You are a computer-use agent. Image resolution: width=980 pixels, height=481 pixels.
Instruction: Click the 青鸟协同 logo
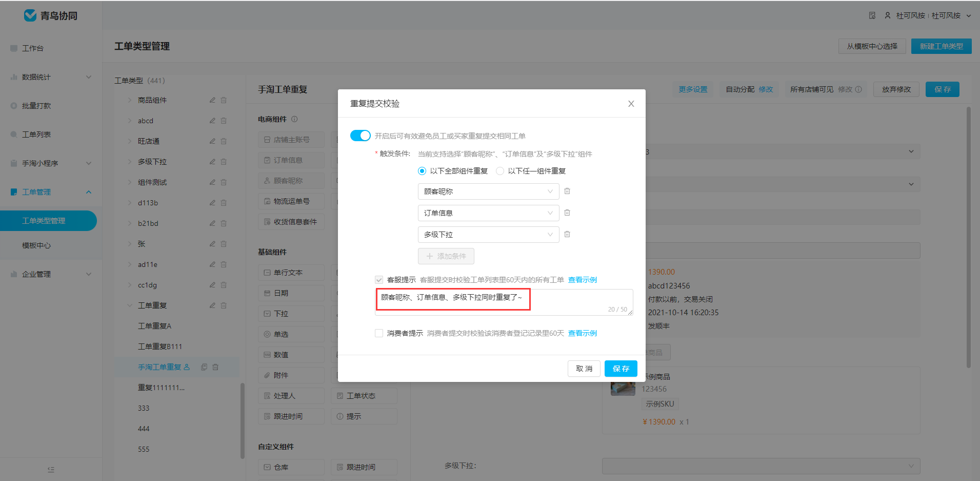tap(51, 16)
